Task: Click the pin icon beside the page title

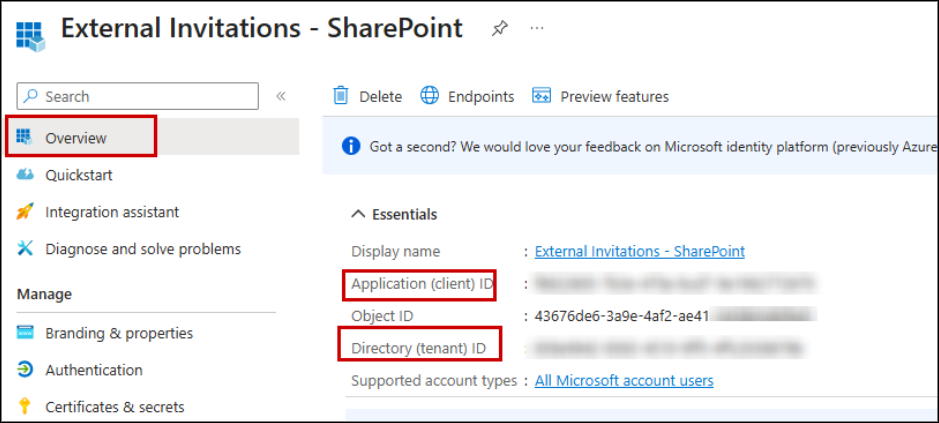Action: [499, 29]
